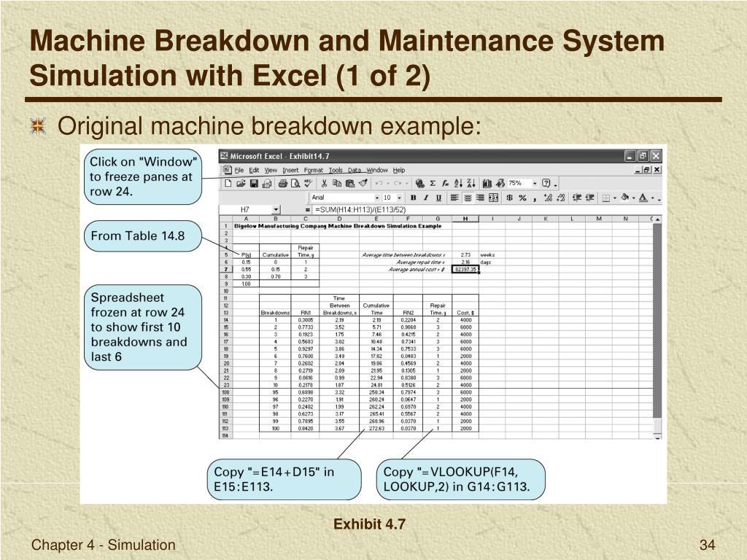Open the Window menu
The image size is (747, 560).
click(377, 170)
